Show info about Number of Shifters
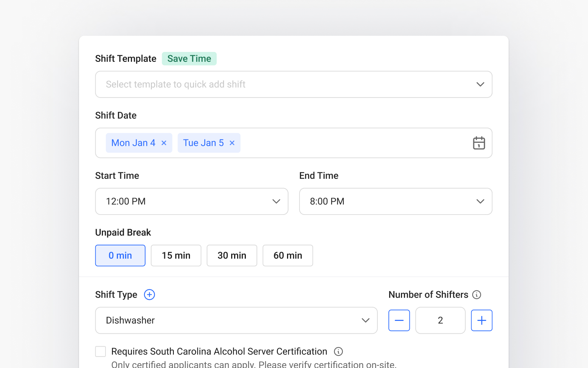This screenshot has height=368, width=588. (477, 294)
